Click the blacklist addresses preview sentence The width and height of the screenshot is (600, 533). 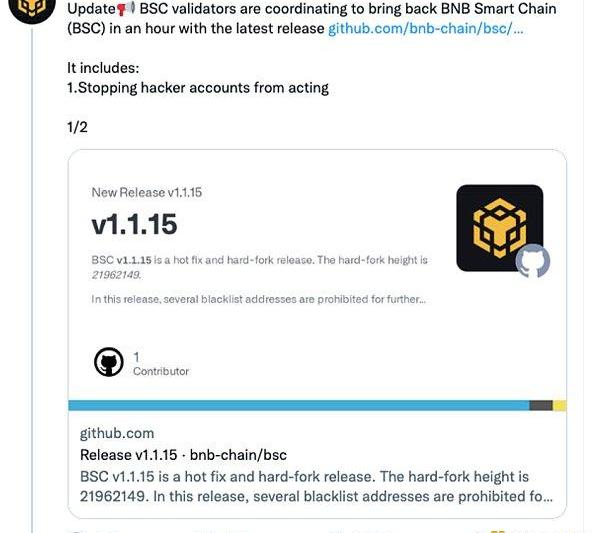[x=258, y=299]
